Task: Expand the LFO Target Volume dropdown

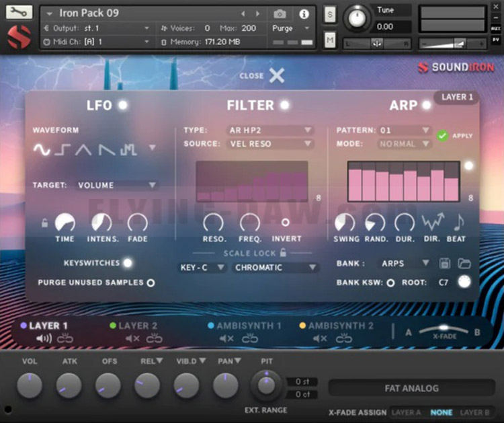Action: pyautogui.click(x=118, y=185)
